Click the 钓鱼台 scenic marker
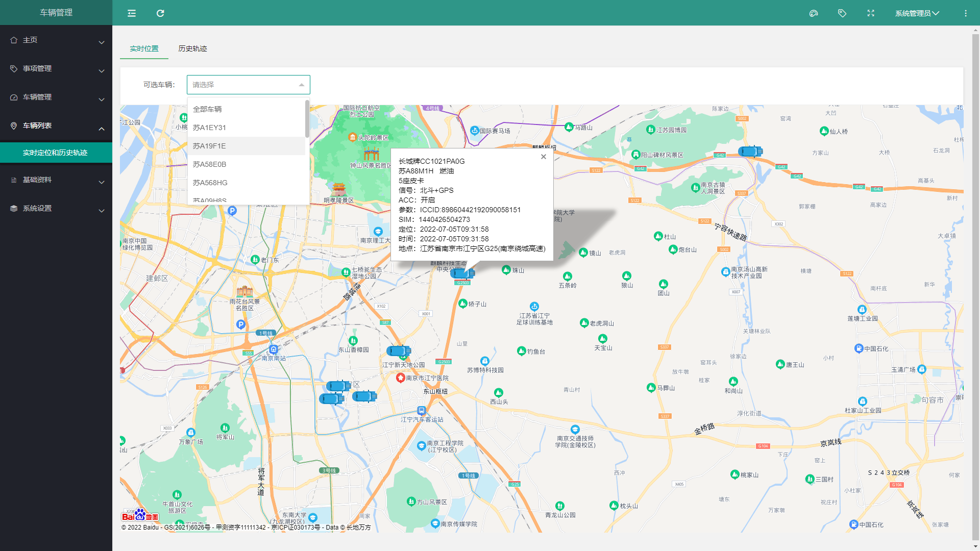980x551 pixels. 522,351
